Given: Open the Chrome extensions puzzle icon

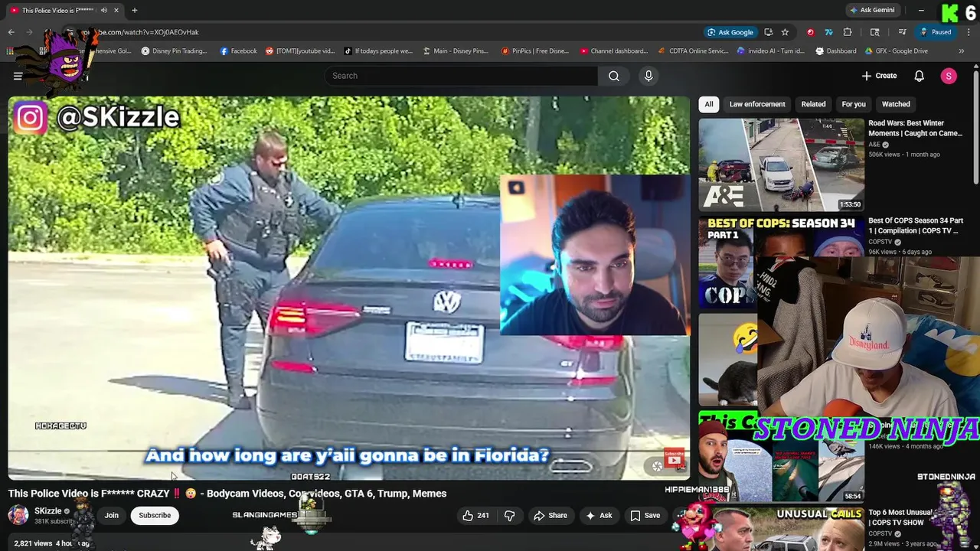Looking at the screenshot, I should click(x=848, y=32).
